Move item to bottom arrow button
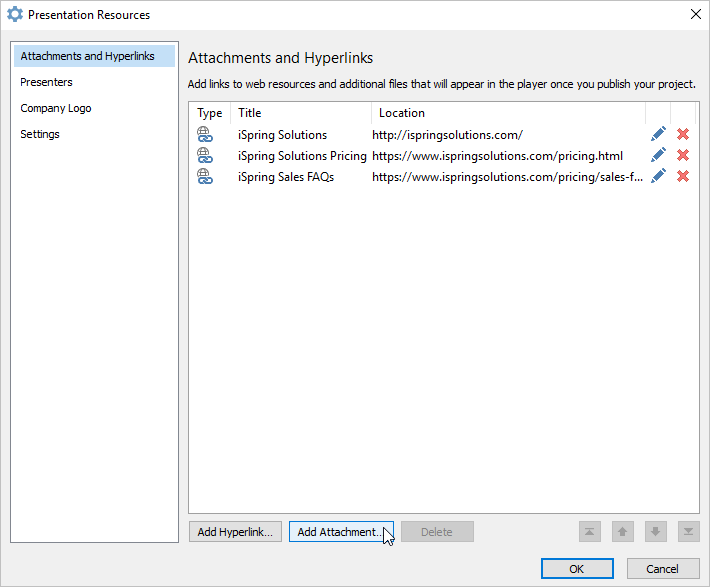The image size is (710, 587). coord(688,531)
